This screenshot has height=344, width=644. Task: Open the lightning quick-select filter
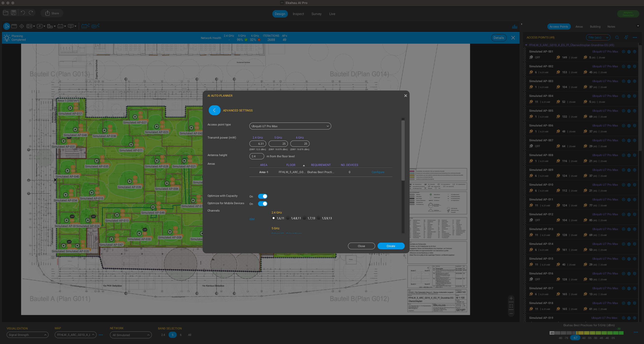626,37
